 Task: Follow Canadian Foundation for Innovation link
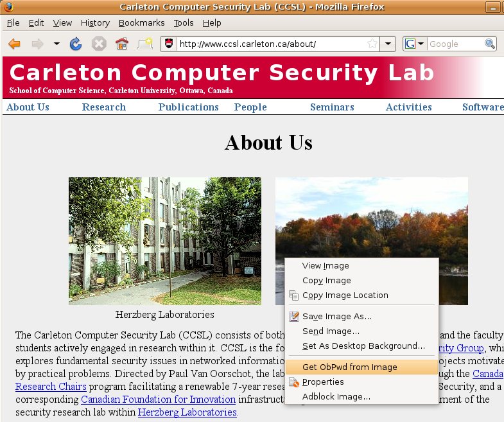(158, 399)
